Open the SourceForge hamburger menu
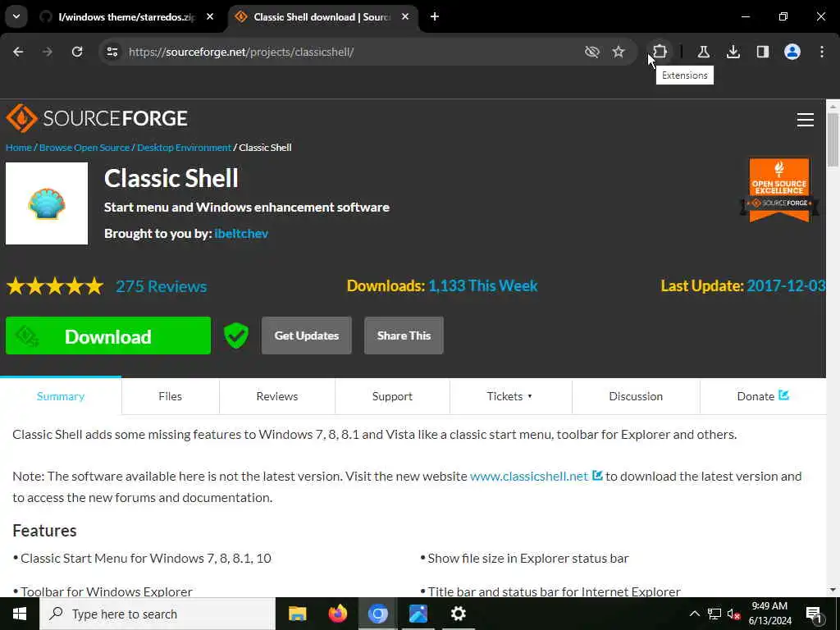Image resolution: width=840 pixels, height=630 pixels. point(806,120)
